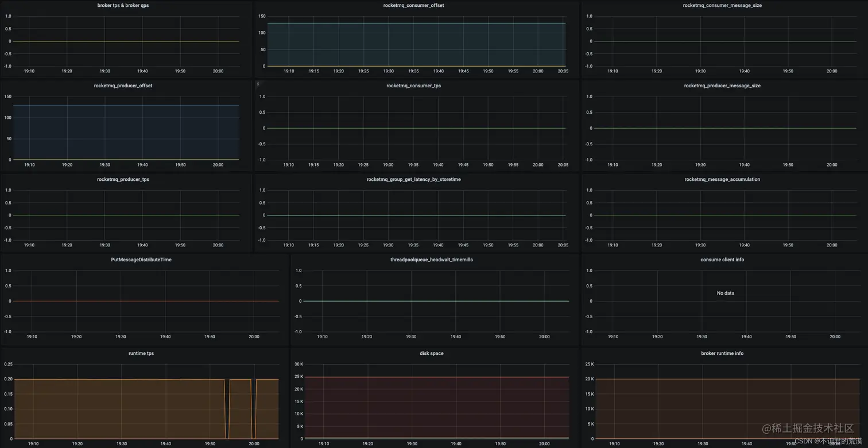Click rocketmq_group_get_latency_by_storetime panel title
This screenshot has height=448, width=868.
413,179
